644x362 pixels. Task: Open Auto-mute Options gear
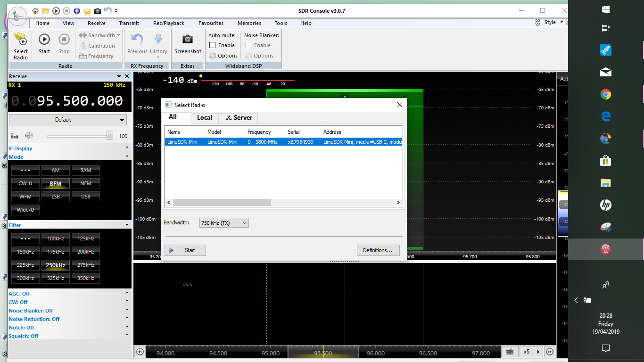pos(223,56)
